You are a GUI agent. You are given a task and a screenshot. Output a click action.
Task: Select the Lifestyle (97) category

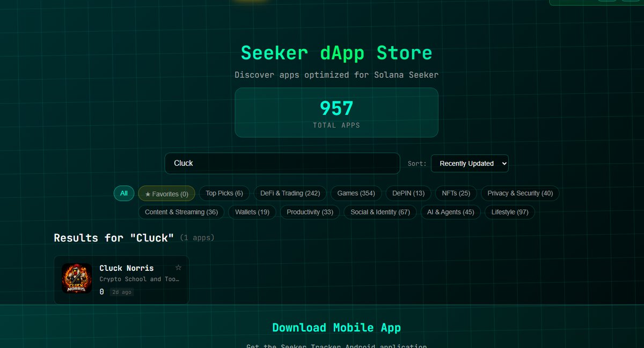coord(510,212)
